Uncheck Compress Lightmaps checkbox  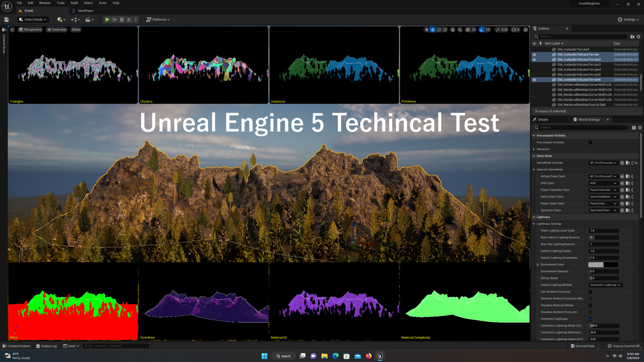coord(590,319)
